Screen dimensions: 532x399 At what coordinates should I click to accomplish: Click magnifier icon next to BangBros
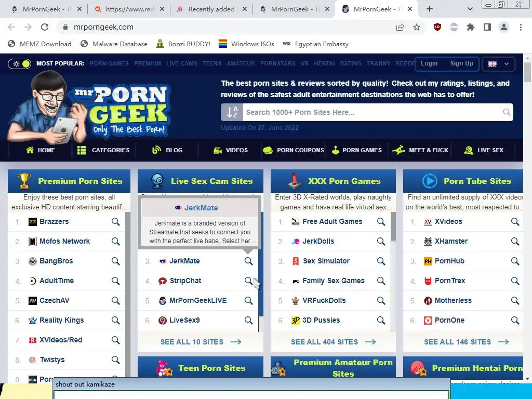point(116,261)
